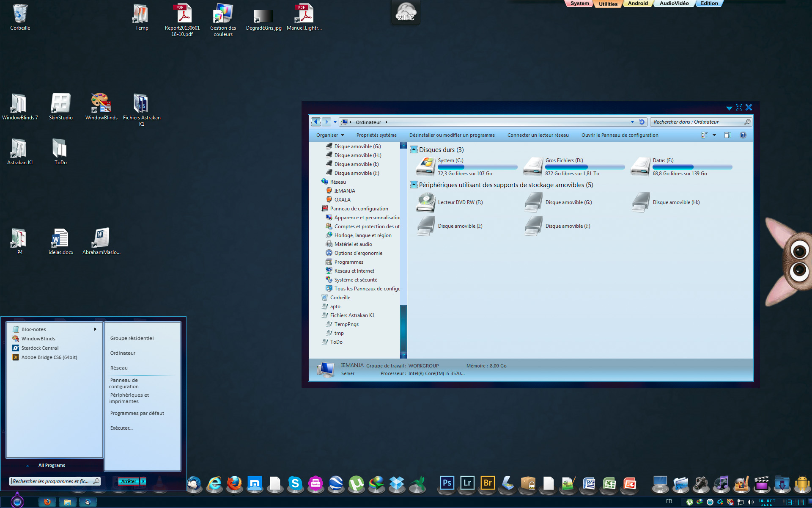
Task: Click Propriétés système in toolbar
Action: [376, 135]
